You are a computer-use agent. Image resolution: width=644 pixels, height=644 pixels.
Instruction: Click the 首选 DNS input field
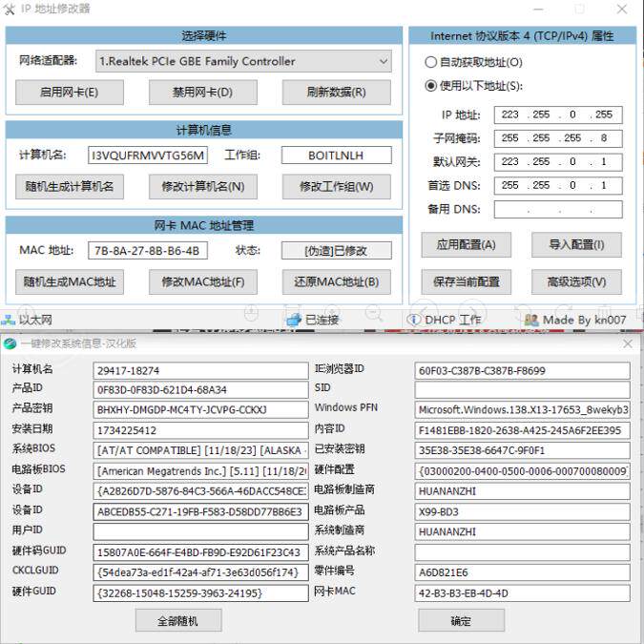pyautogui.click(x=558, y=186)
